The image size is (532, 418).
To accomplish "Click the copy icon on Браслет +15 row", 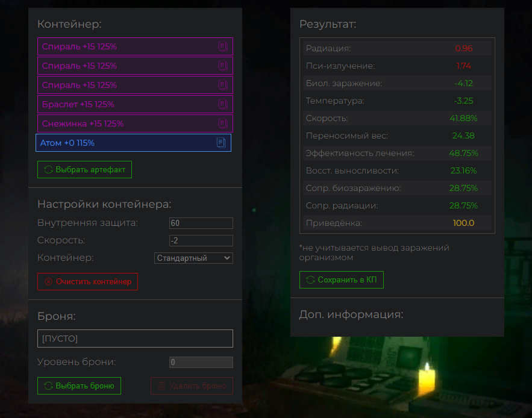I will coord(222,104).
